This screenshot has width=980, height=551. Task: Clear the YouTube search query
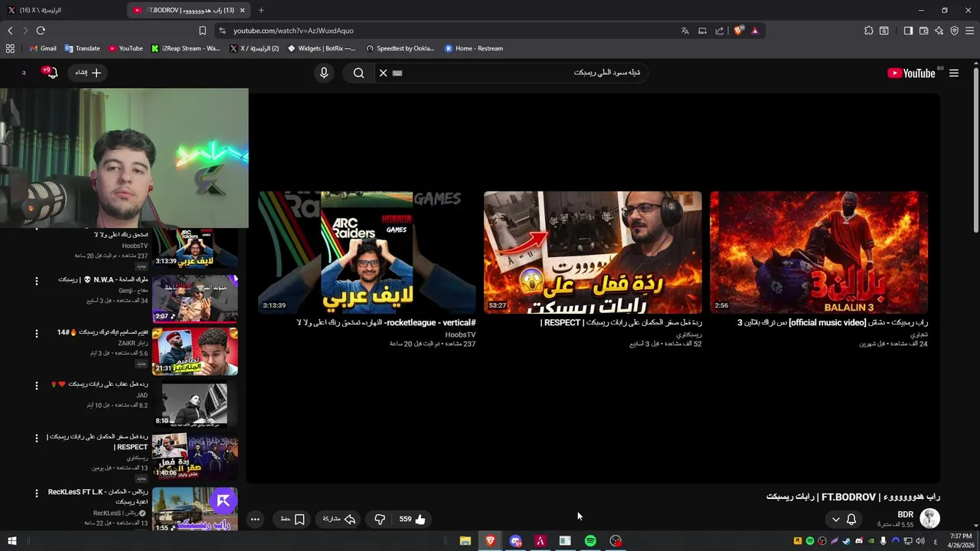(383, 73)
